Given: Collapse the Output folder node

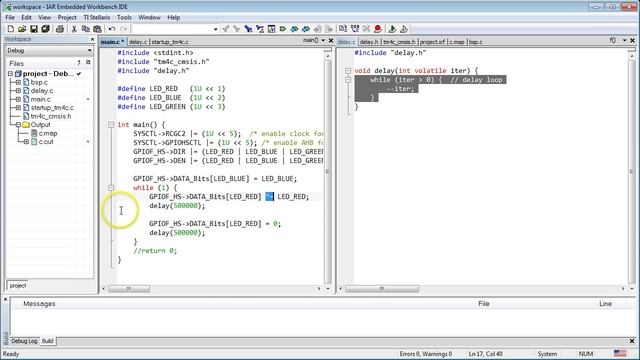Looking at the screenshot, I should click(x=18, y=124).
